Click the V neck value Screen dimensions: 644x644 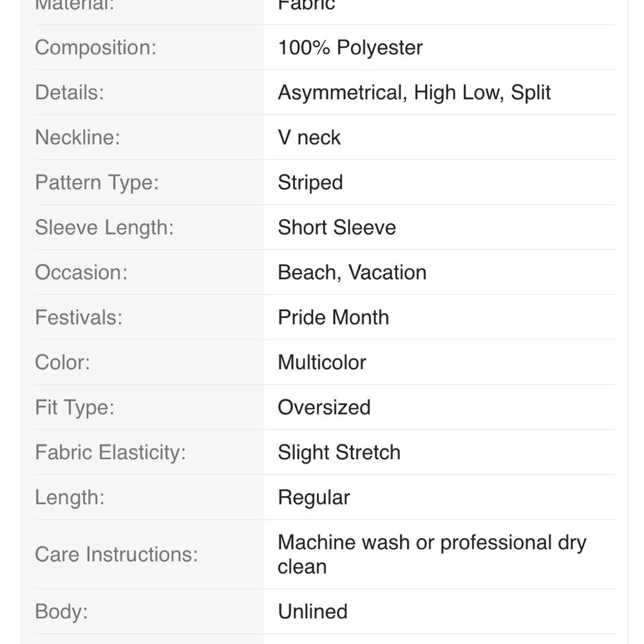coord(309,137)
